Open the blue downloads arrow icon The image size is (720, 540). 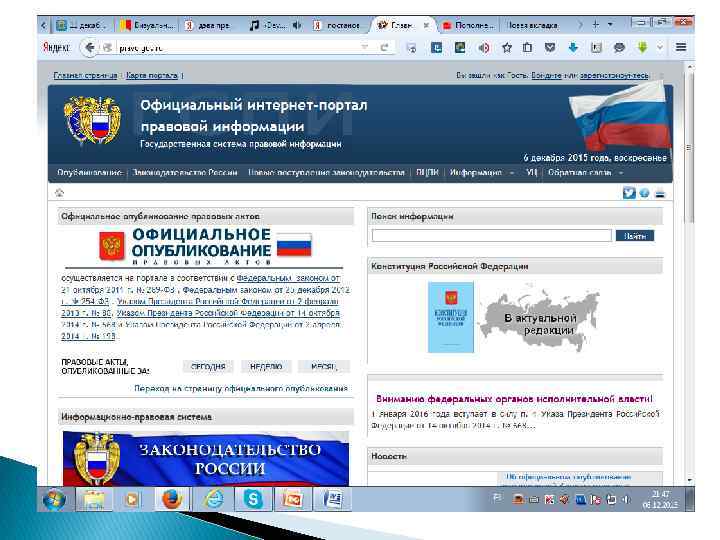573,47
